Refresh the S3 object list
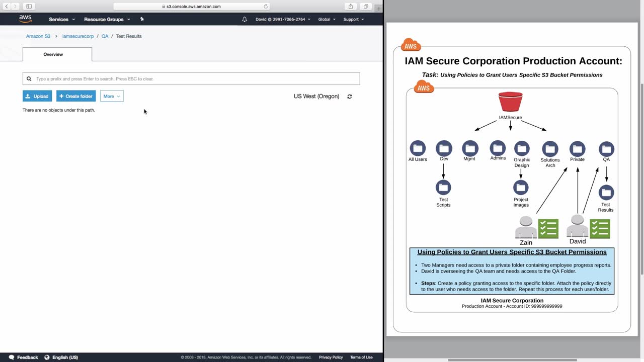 [350, 97]
